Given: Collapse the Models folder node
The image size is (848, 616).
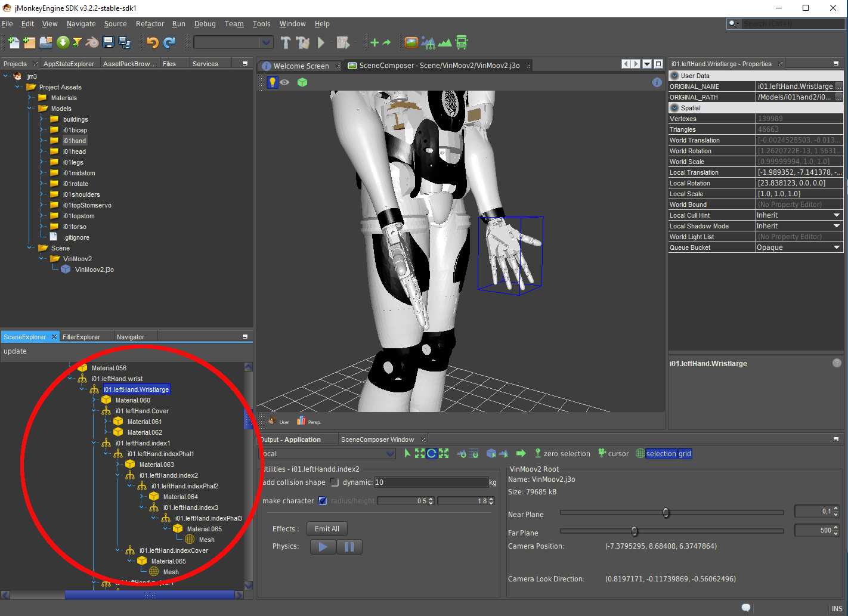Looking at the screenshot, I should click(x=30, y=109).
